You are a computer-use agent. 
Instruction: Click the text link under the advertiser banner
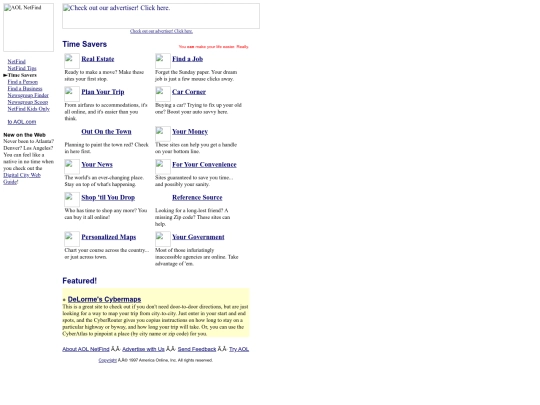pos(161,31)
